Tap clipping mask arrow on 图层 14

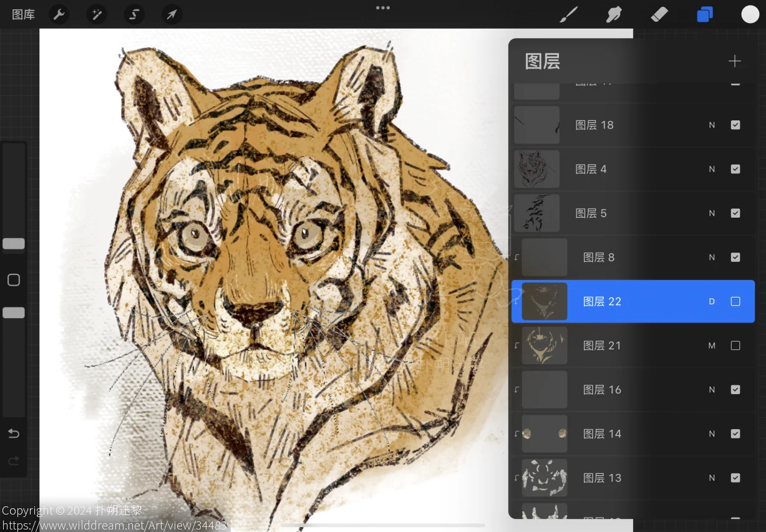(x=516, y=433)
